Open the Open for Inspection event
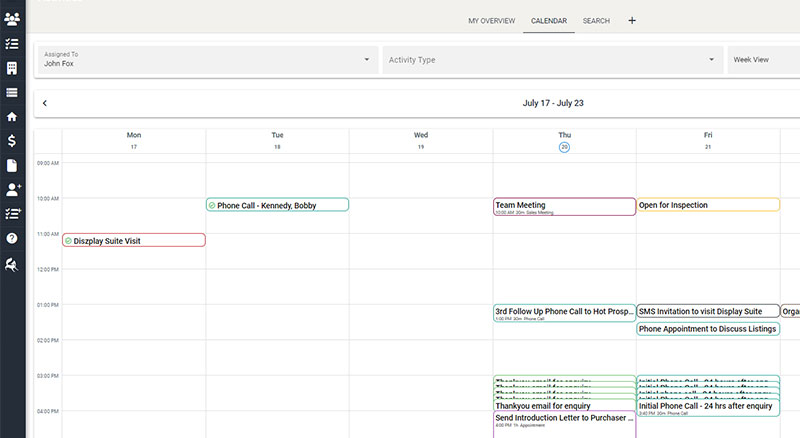 coord(708,205)
